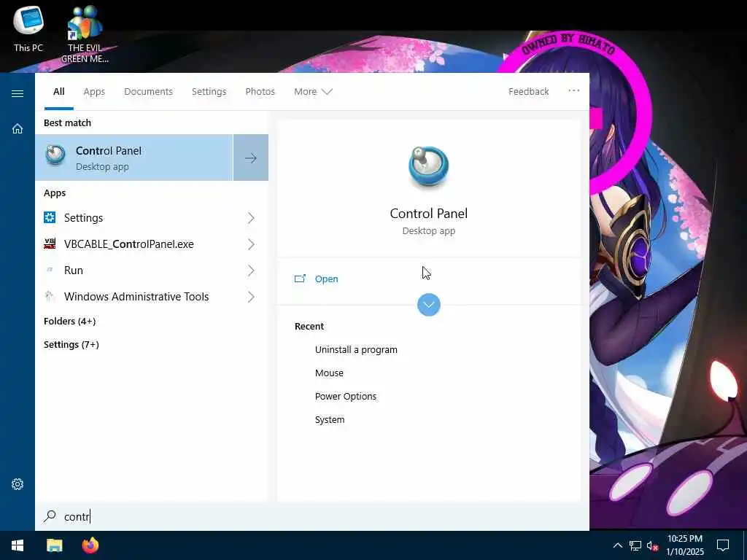Open Control Panel best match result
The height and width of the screenshot is (560, 747).
pos(134,157)
